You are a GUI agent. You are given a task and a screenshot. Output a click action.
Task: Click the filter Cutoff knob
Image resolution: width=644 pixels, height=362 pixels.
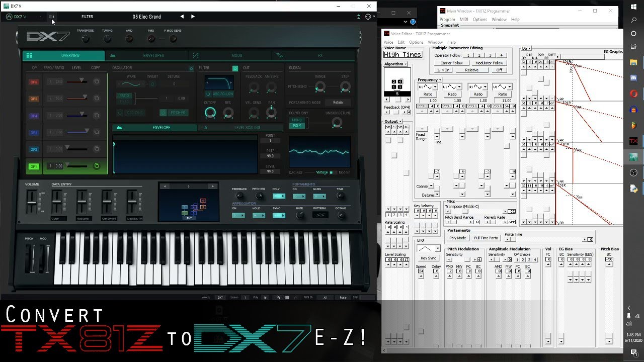[211, 113]
